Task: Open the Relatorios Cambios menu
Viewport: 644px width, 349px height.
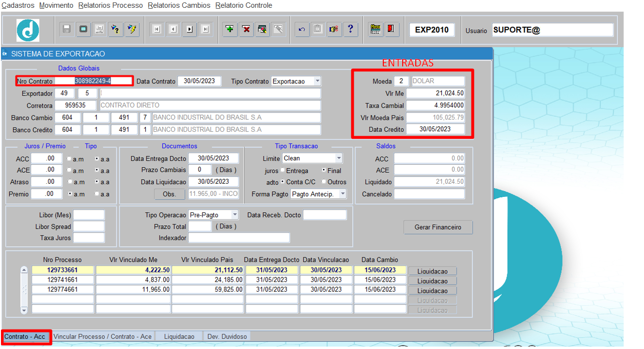Action: [179, 5]
